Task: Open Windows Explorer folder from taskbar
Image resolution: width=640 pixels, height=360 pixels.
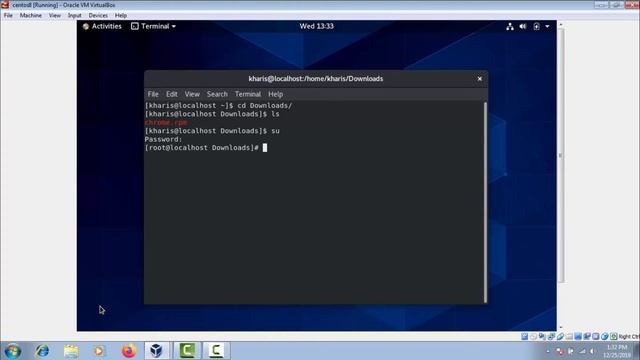Action: pyautogui.click(x=71, y=351)
